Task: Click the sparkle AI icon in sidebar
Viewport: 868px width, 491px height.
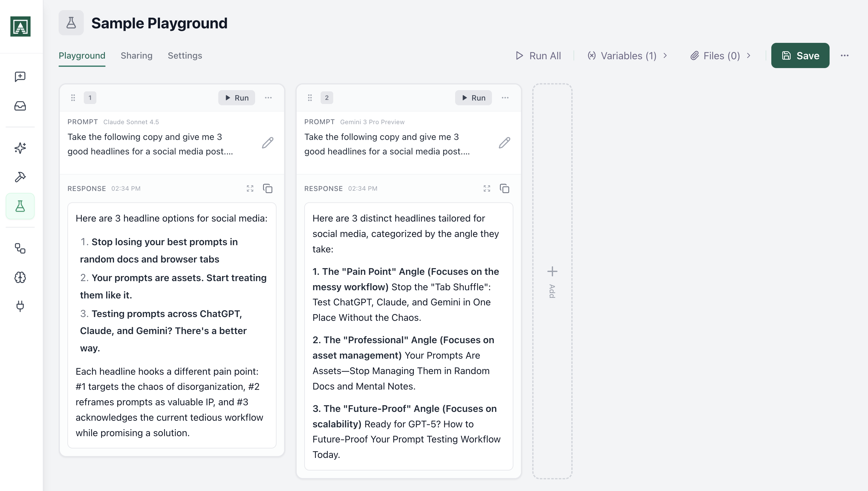Action: coord(20,148)
